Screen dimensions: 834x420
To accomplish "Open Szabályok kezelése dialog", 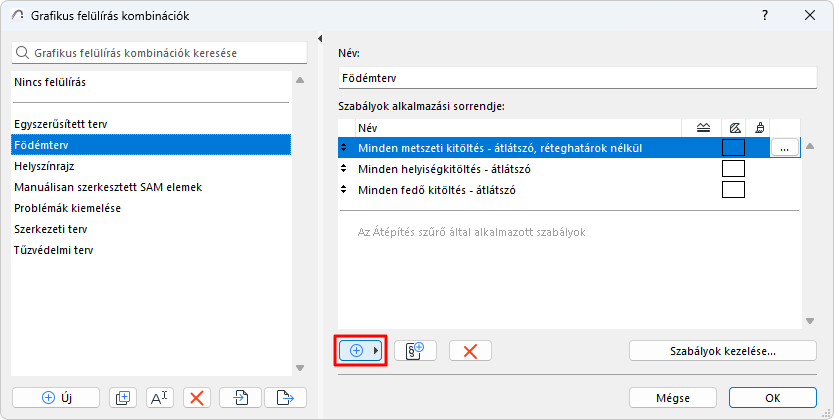I will [x=722, y=351].
